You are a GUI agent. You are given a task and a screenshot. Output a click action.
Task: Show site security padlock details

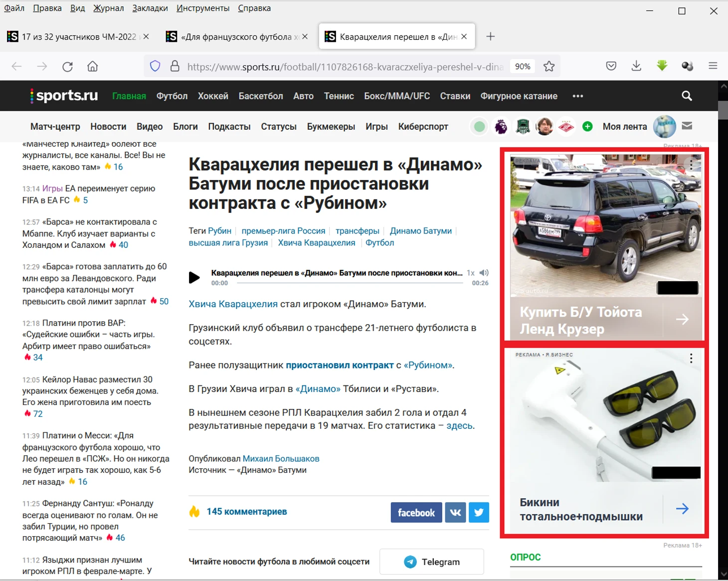pyautogui.click(x=175, y=66)
